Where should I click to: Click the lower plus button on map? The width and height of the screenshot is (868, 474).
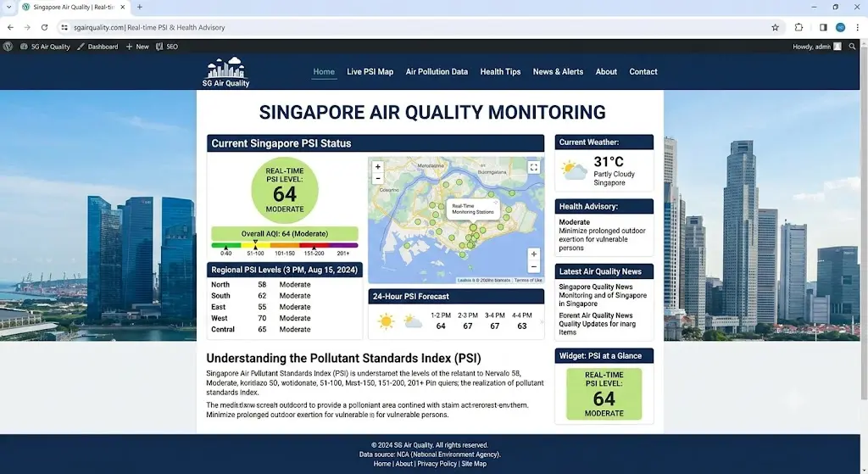[534, 254]
